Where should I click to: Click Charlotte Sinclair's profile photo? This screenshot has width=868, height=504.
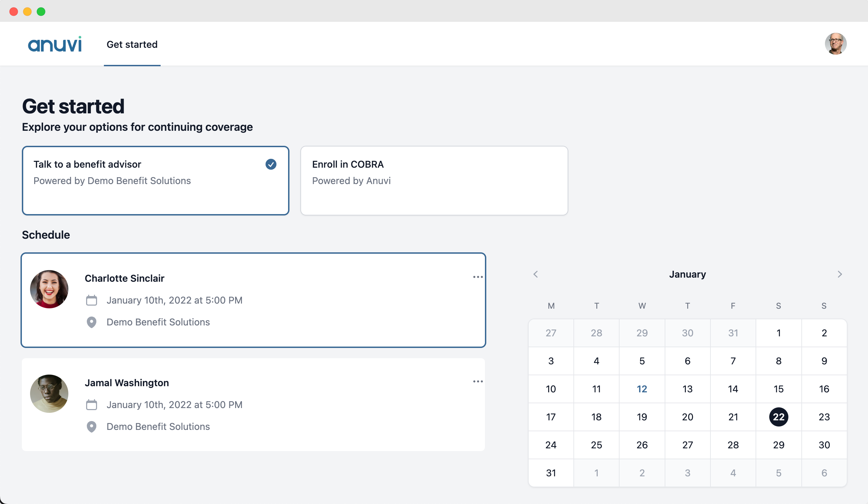pyautogui.click(x=49, y=289)
